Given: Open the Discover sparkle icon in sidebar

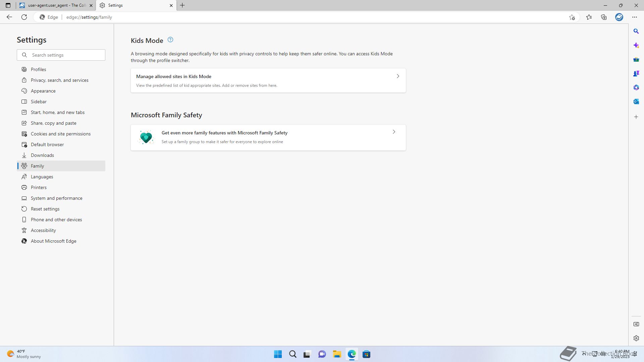Looking at the screenshot, I should [636, 45].
